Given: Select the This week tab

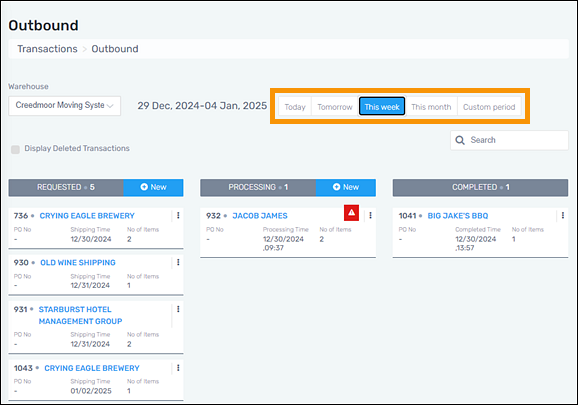Looking at the screenshot, I should 382,107.
